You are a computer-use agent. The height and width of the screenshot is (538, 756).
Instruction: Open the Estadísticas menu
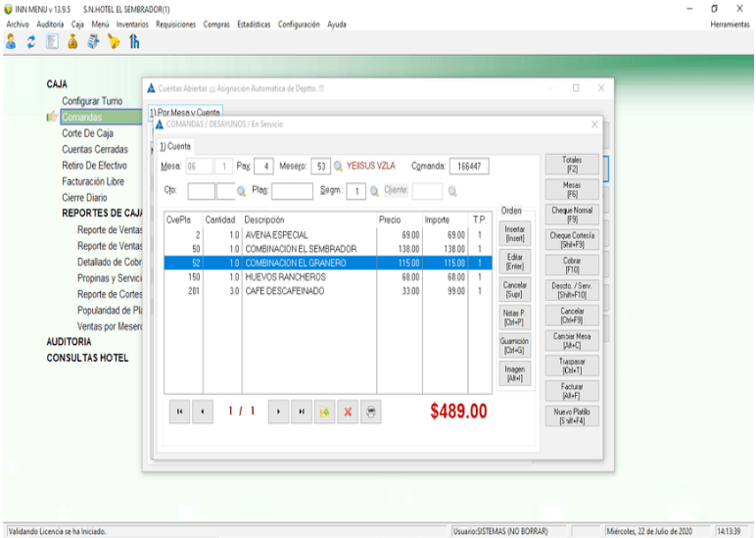tap(253, 24)
